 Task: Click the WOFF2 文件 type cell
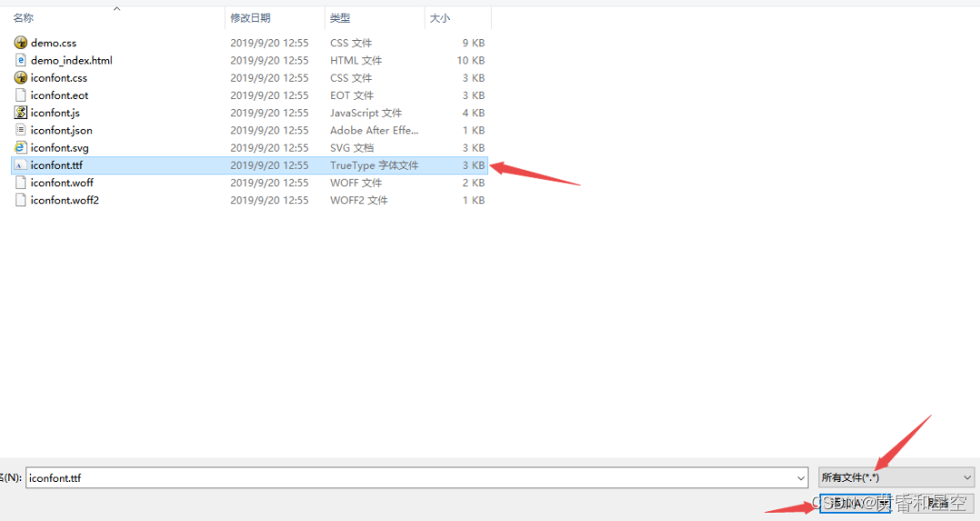click(x=358, y=201)
